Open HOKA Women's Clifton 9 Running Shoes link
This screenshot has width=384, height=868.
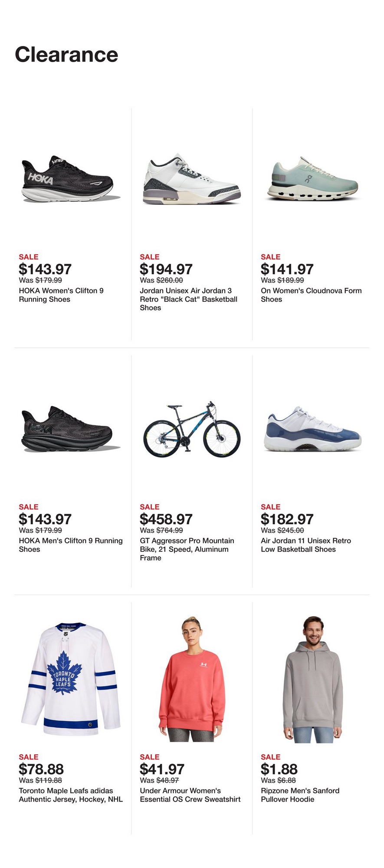61,295
